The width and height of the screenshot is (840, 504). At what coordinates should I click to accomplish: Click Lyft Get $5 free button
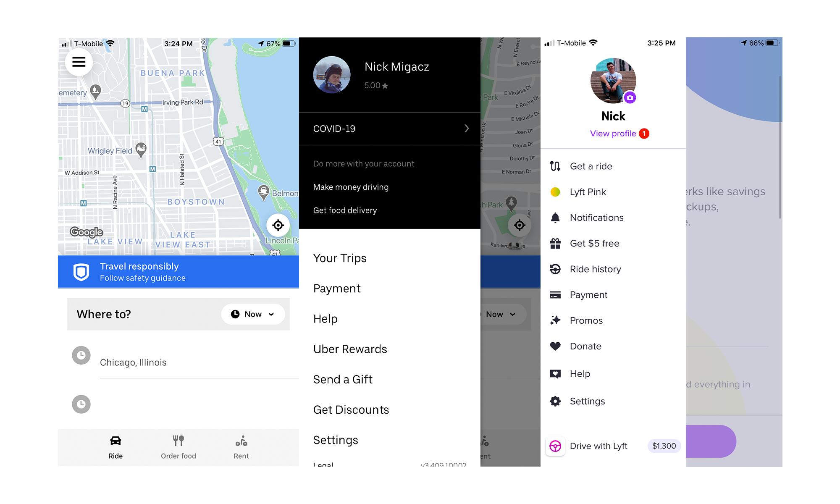click(593, 243)
